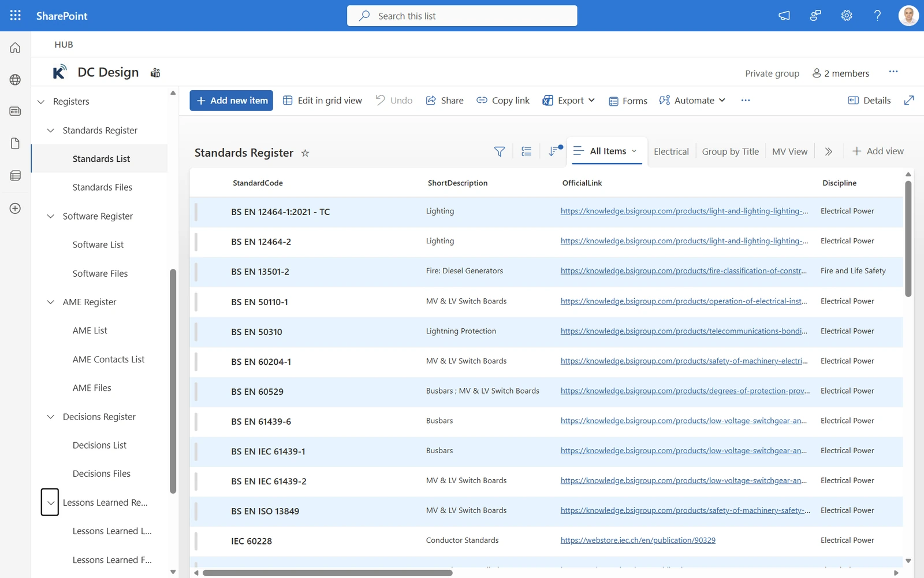Open your profile avatar menu
The image size is (924, 578).
click(x=908, y=16)
